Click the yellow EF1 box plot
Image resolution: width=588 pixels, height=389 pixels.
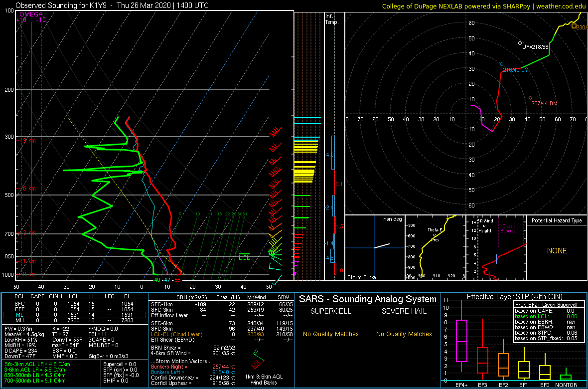point(524,364)
